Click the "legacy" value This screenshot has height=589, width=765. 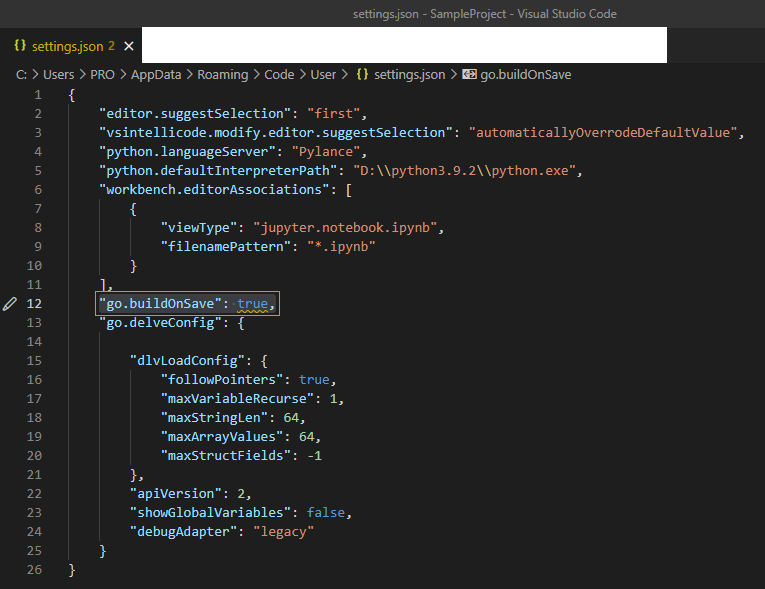pos(283,531)
